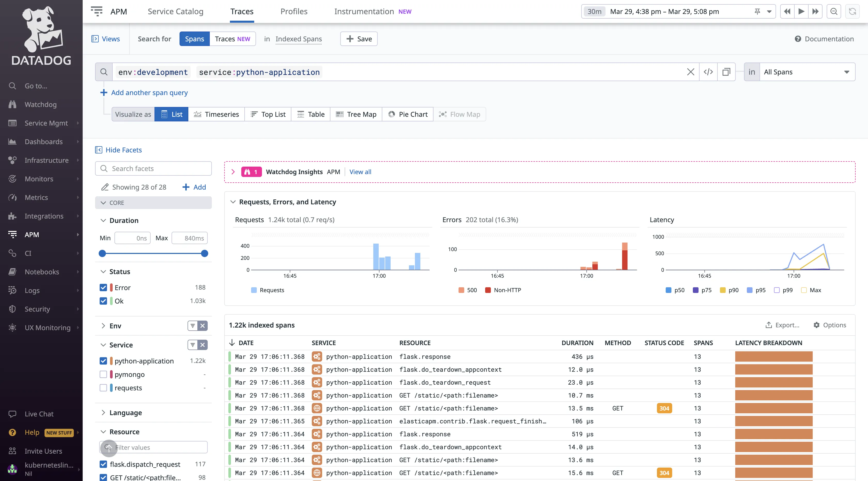Viewport: 868px width, 481px height.
Task: Open the All Spans dropdown
Action: pos(807,72)
